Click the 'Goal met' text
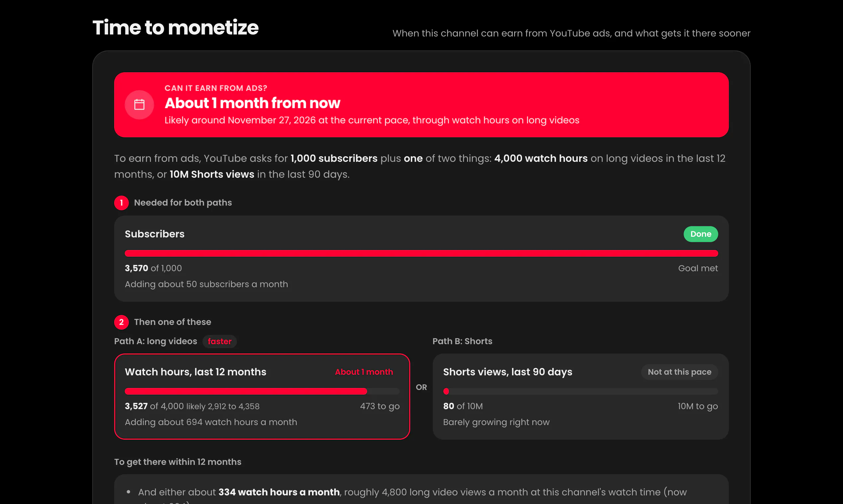The width and height of the screenshot is (843, 504). 698,268
